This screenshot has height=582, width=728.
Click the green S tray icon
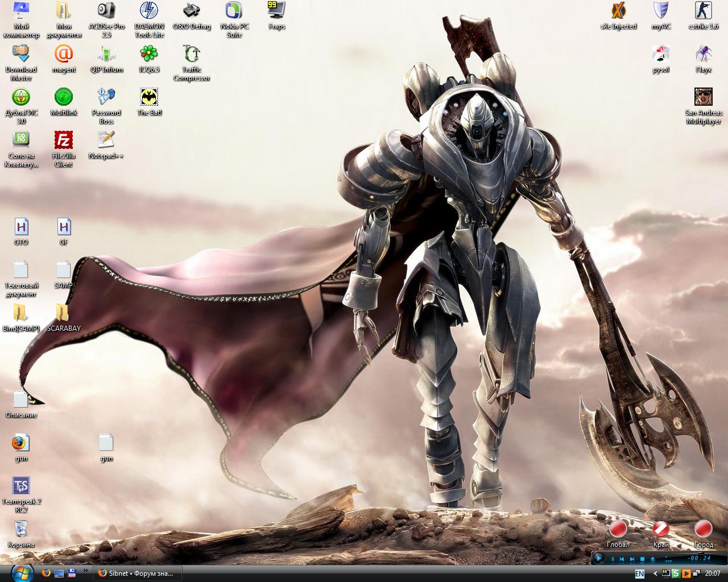point(676,573)
